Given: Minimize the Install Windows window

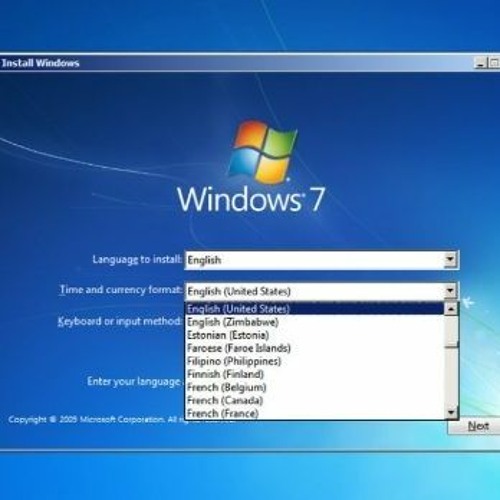Looking at the screenshot, I should [x=480, y=63].
